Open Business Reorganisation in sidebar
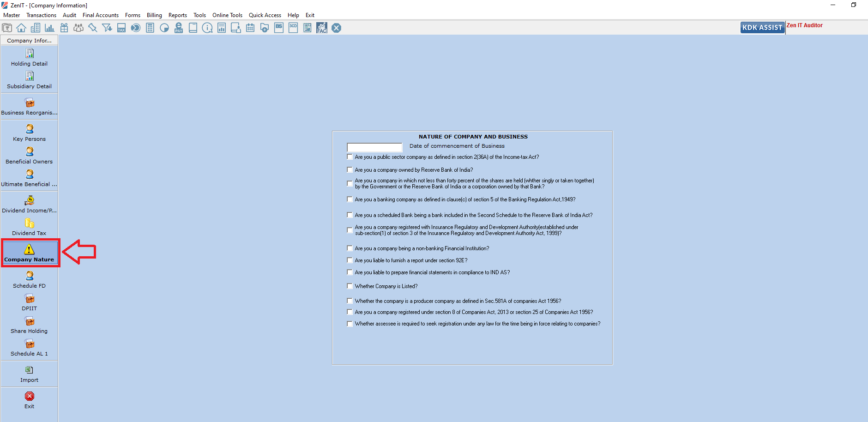This screenshot has height=422, width=868. [x=29, y=107]
